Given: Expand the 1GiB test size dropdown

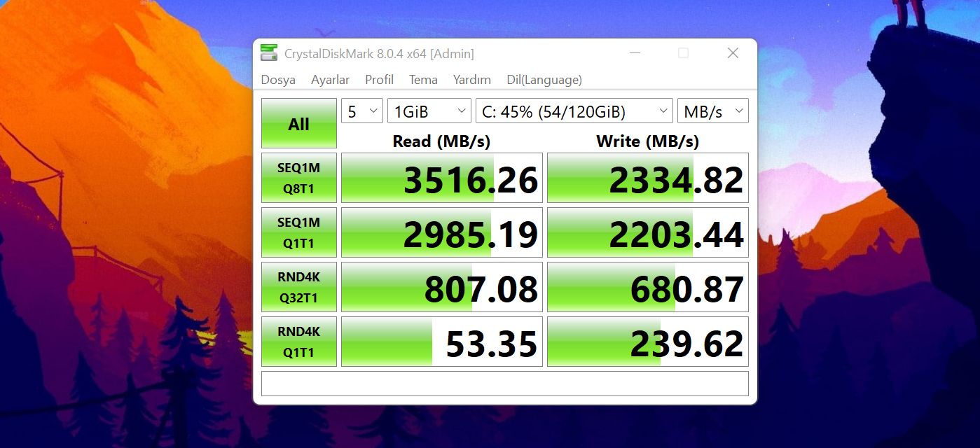Looking at the screenshot, I should (429, 111).
